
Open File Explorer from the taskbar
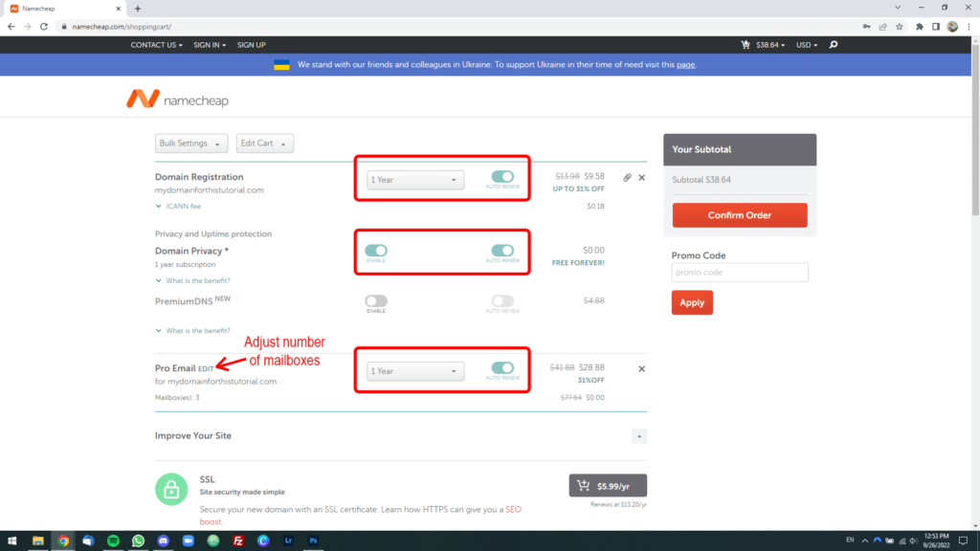point(38,540)
